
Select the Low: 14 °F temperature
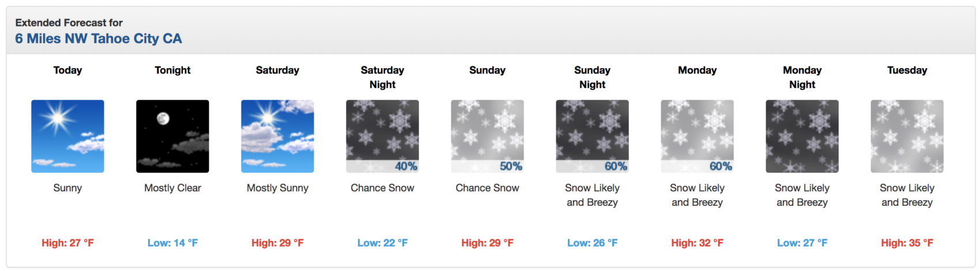[x=172, y=243]
